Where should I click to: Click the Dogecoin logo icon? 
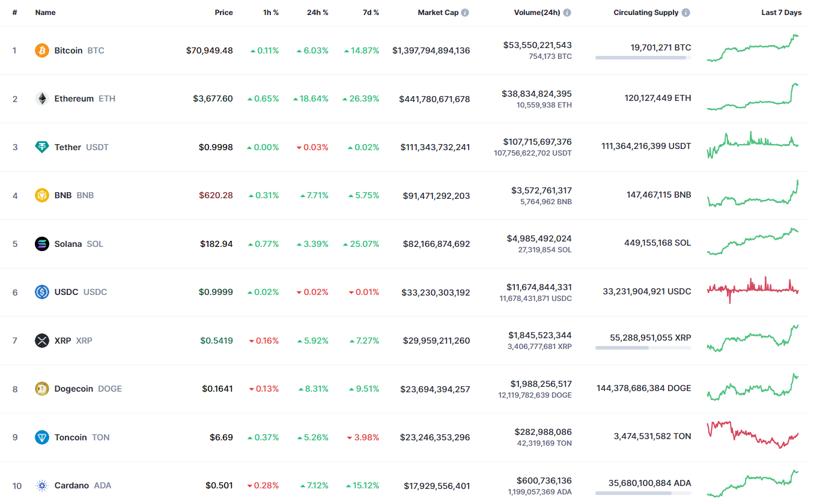pyautogui.click(x=41, y=389)
